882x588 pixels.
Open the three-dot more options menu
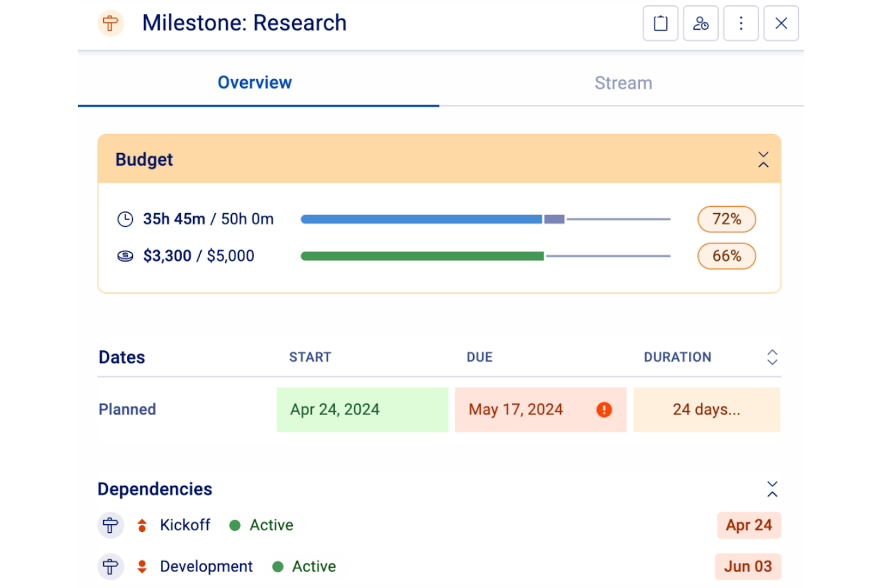[741, 23]
